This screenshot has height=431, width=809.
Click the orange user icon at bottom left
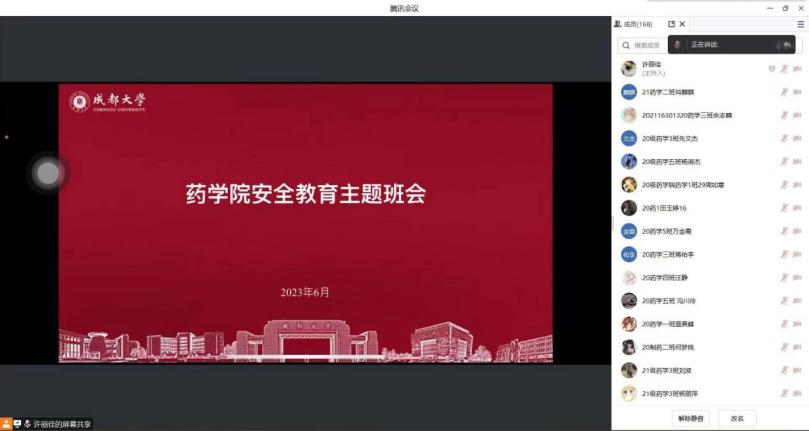click(5, 424)
